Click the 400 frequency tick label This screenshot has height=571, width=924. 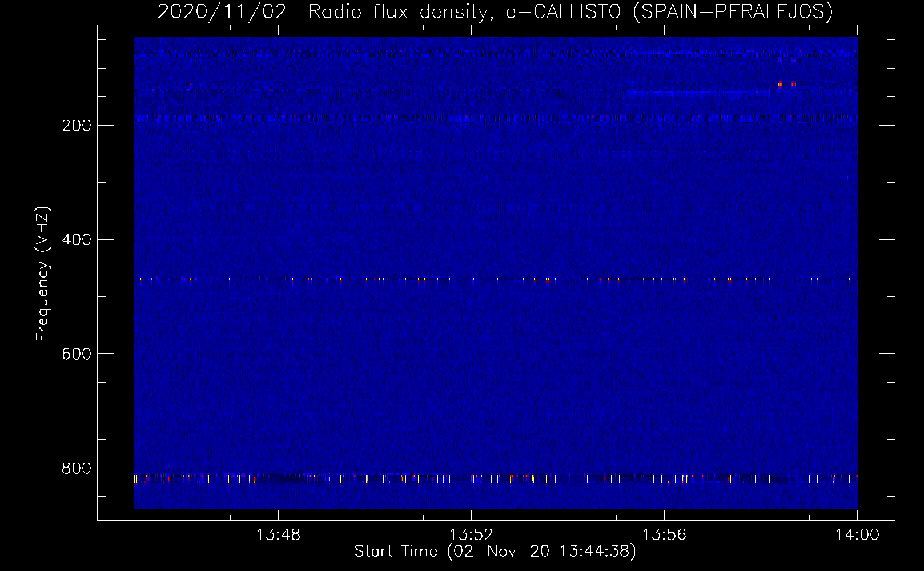tap(77, 240)
